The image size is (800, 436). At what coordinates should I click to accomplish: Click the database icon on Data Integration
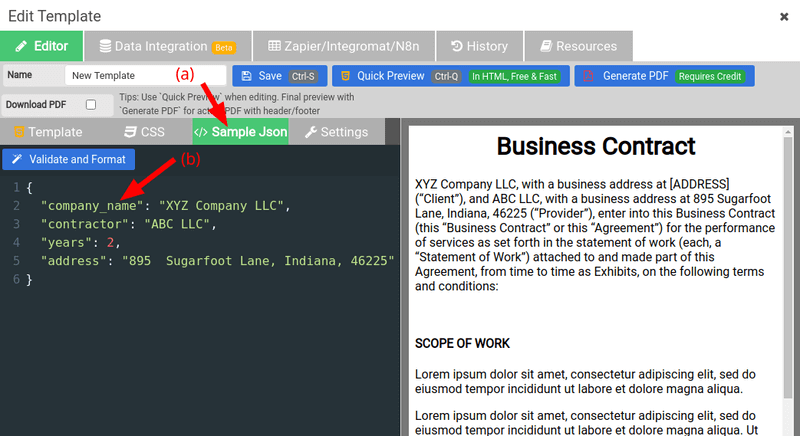[105, 46]
